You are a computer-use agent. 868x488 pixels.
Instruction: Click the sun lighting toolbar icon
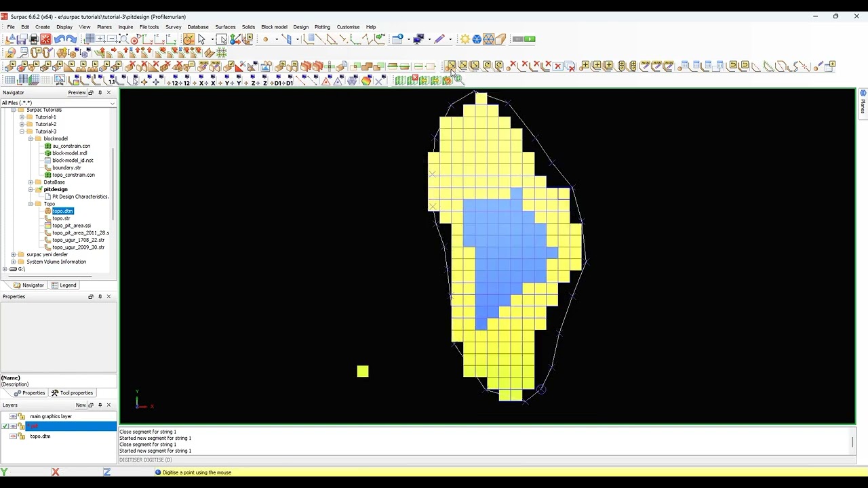tap(465, 39)
